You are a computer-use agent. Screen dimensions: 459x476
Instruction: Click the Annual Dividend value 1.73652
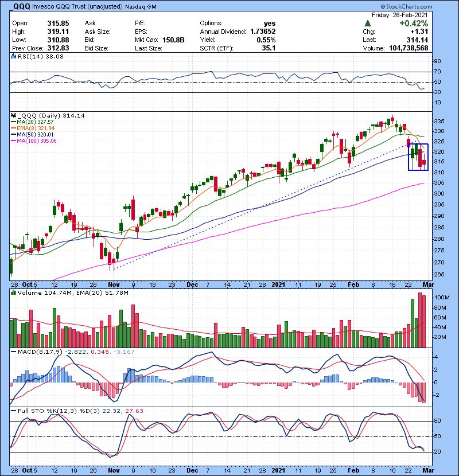pos(263,32)
